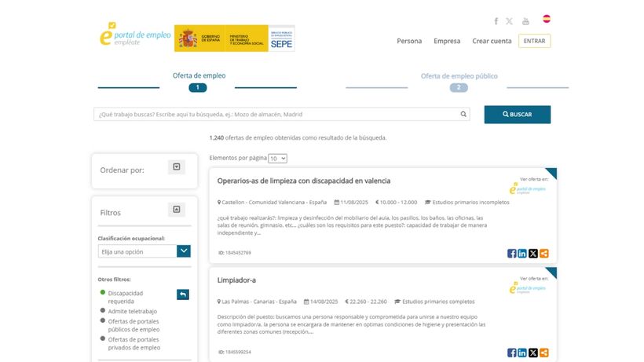Open the X (Twitter) icon in header
Viewport: 644px width, 362px height.
[509, 21]
